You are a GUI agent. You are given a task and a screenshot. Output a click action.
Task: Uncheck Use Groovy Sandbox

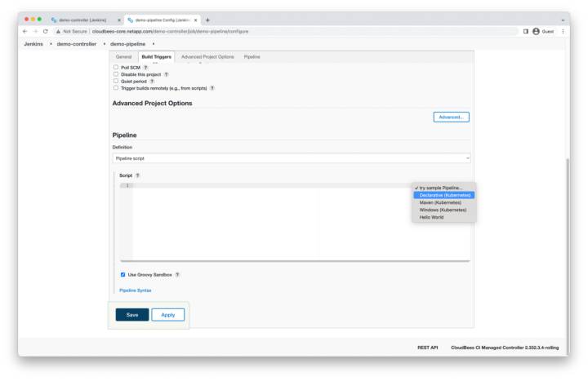coord(123,275)
